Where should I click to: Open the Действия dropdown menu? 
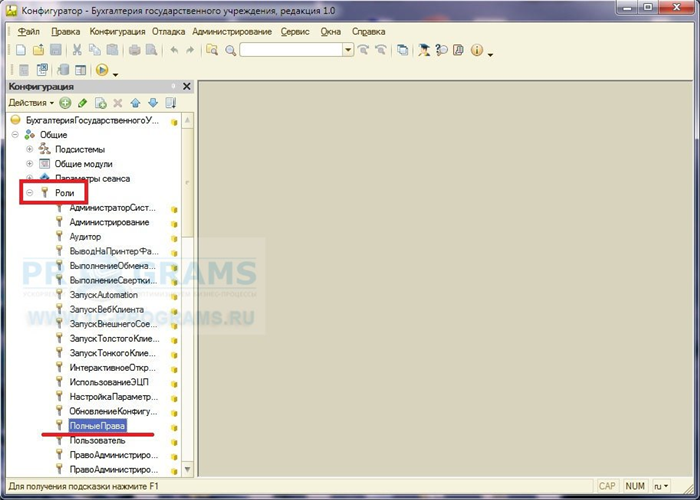point(31,103)
